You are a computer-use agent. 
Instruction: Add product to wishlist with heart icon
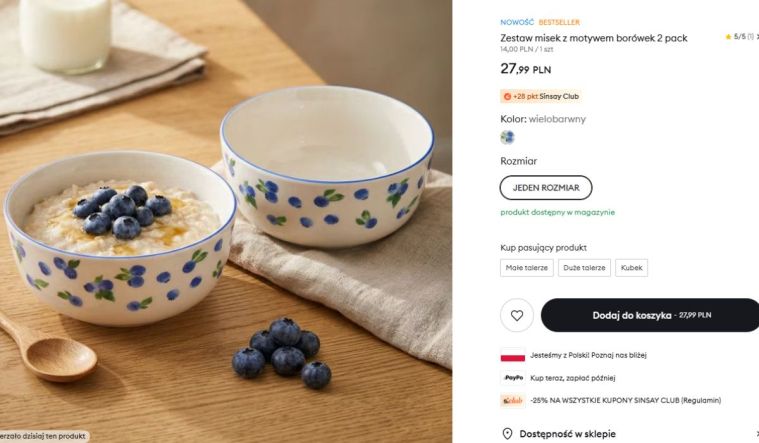point(517,315)
